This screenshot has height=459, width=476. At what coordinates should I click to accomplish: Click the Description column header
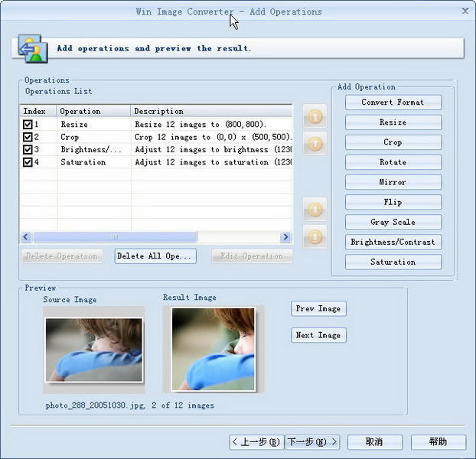tap(211, 111)
